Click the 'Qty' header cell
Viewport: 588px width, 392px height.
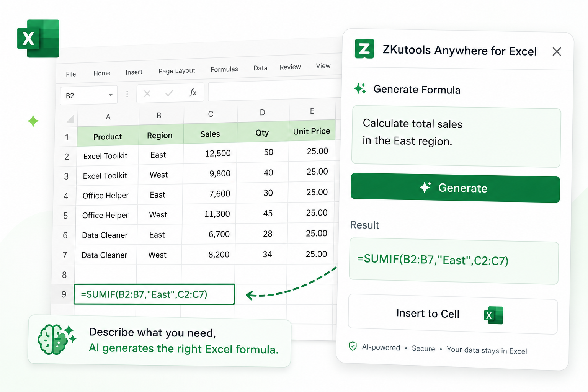coord(262,132)
